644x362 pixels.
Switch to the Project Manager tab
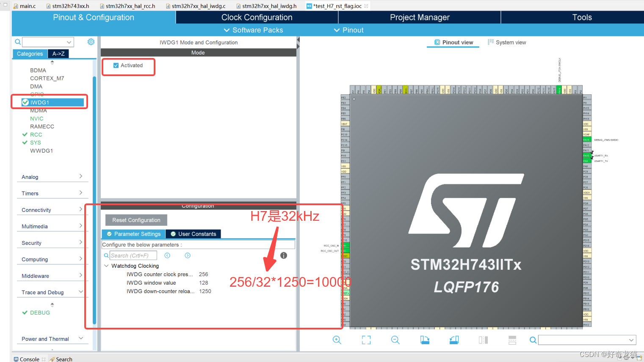click(x=420, y=17)
